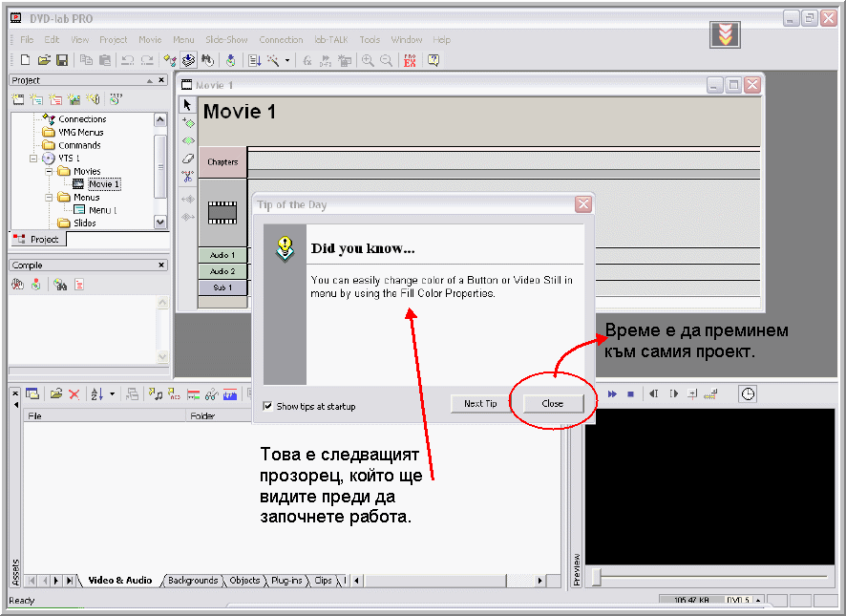The width and height of the screenshot is (846, 616).
Task: Toggle Show tips at startup checkbox
Action: click(267, 406)
